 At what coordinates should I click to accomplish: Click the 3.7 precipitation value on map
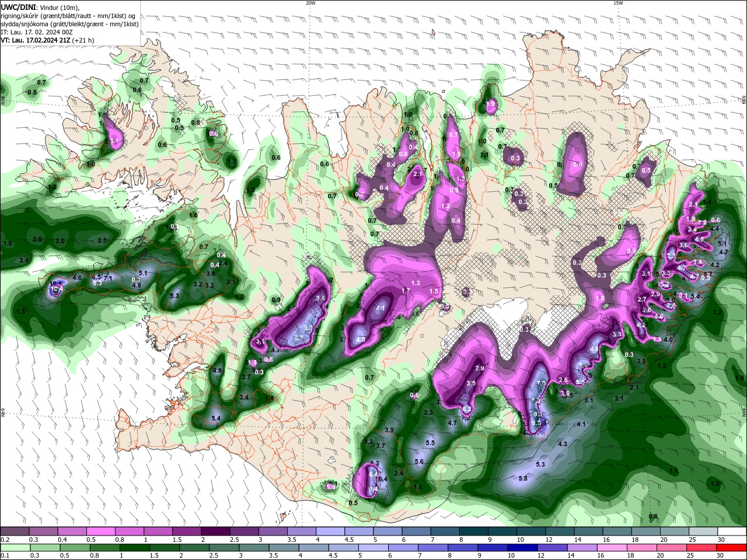[x=381, y=446]
